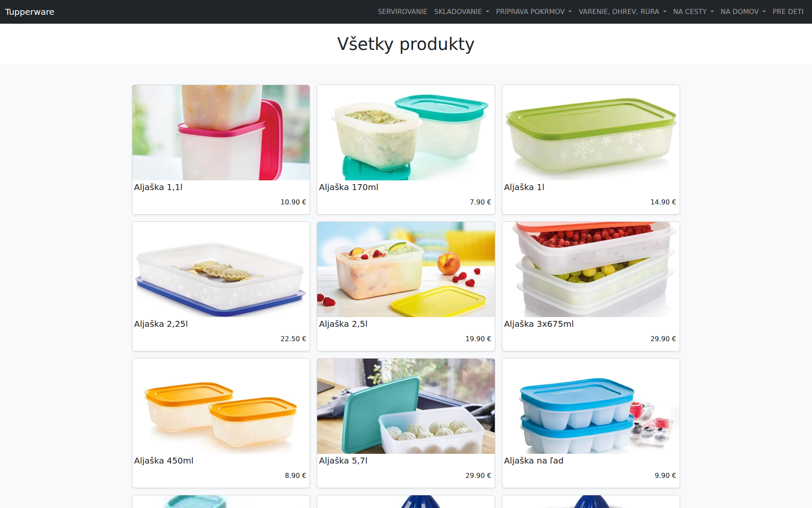Click the Aljaška 5,7l product image
Image resolution: width=812 pixels, height=508 pixels.
tap(406, 406)
